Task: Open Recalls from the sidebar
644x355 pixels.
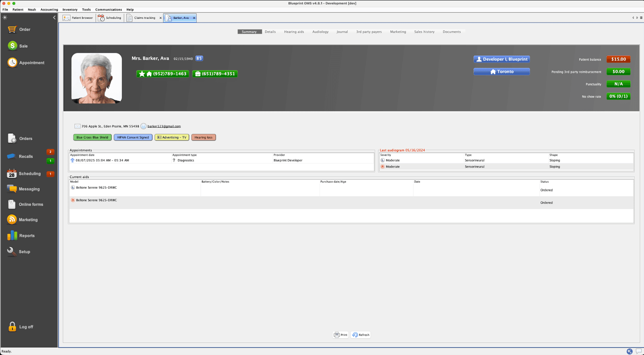Action: point(12,156)
